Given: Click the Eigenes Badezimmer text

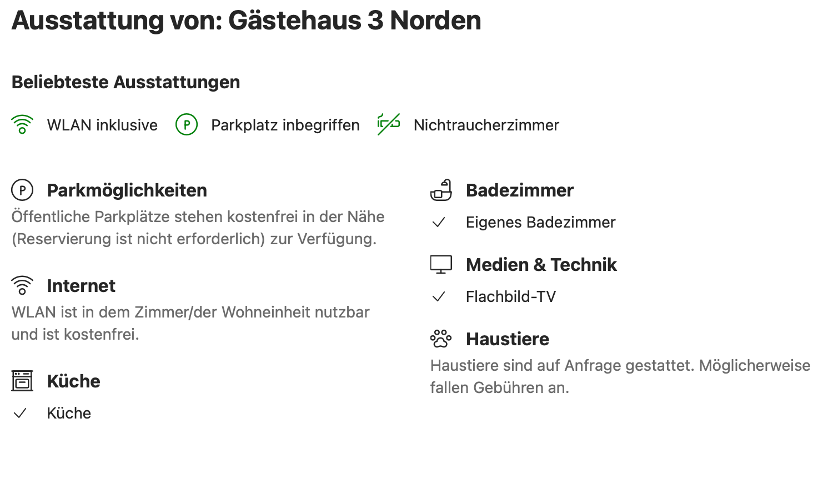Looking at the screenshot, I should click(540, 223).
